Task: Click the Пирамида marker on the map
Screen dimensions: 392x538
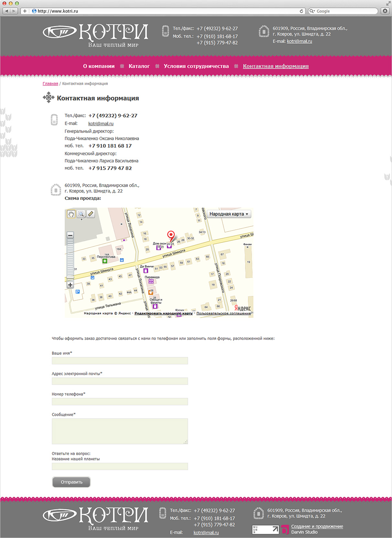Action: click(151, 281)
